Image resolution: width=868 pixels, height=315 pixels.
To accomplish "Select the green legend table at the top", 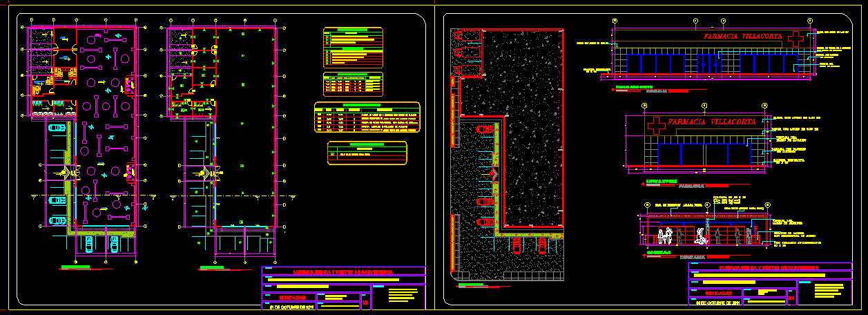I will [x=352, y=47].
